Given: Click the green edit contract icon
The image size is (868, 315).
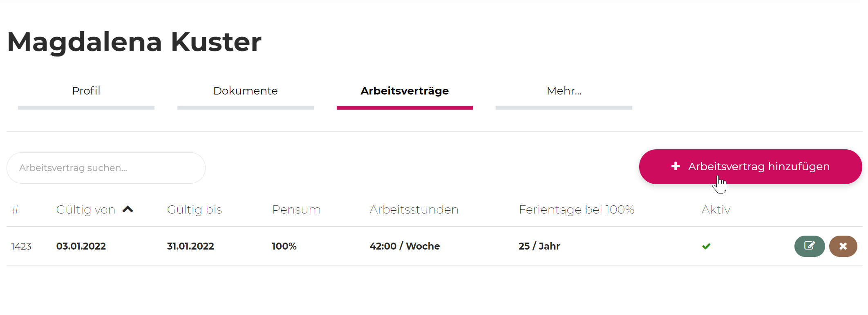Looking at the screenshot, I should (x=809, y=246).
